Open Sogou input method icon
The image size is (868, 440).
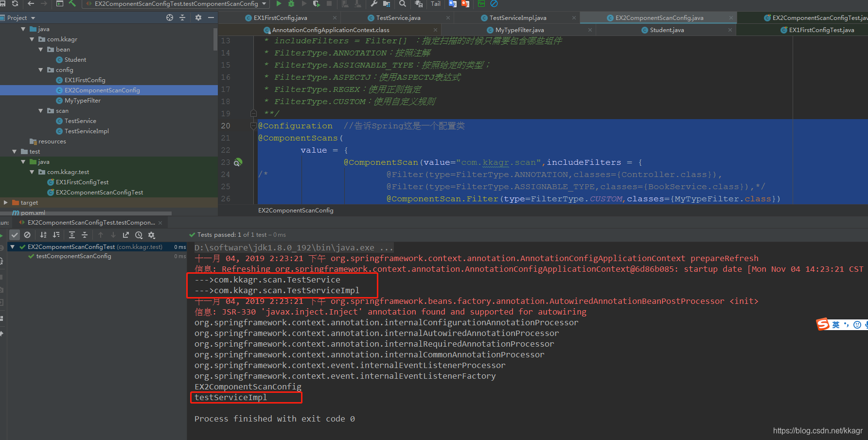[x=823, y=324]
